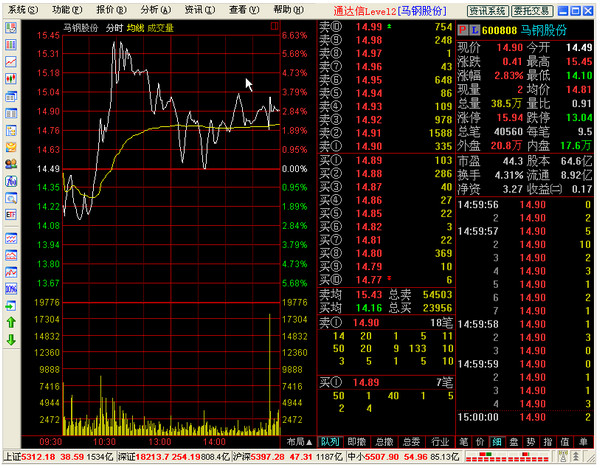
Task: Switch to the 即撤 tab
Action: click(357, 442)
